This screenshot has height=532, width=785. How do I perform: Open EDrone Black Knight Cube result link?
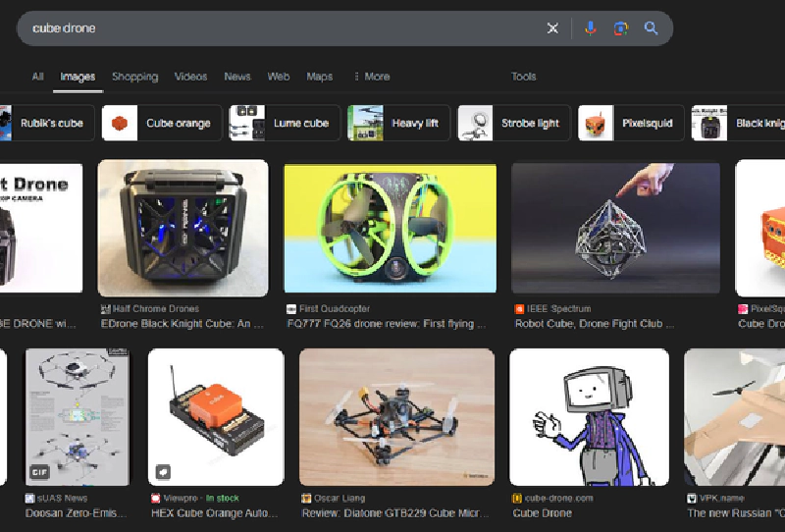pyautogui.click(x=183, y=324)
